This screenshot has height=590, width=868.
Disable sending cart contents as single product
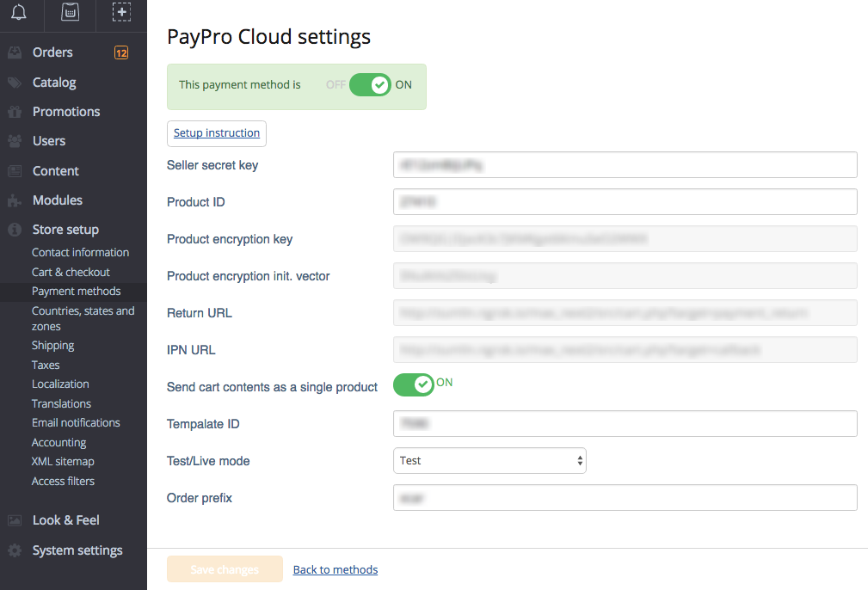413,384
